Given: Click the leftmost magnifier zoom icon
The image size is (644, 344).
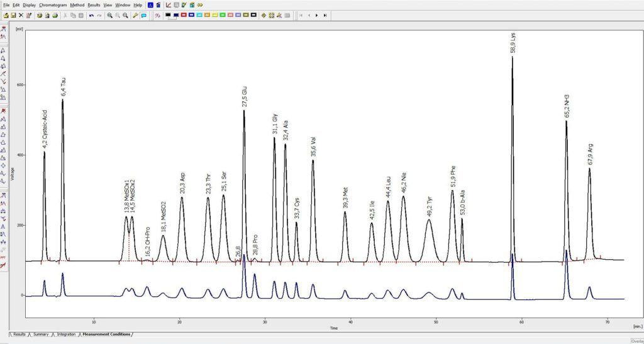Looking at the screenshot, I should [109, 15].
